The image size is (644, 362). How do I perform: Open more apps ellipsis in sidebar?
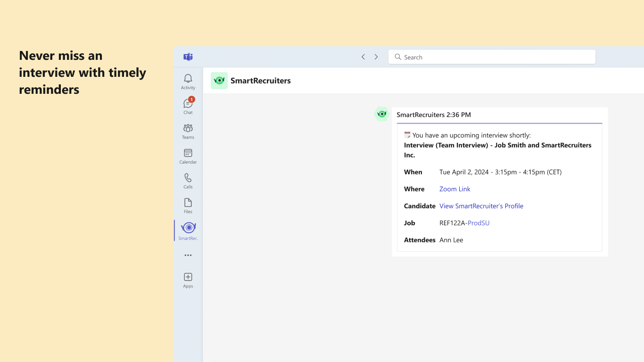point(188,255)
